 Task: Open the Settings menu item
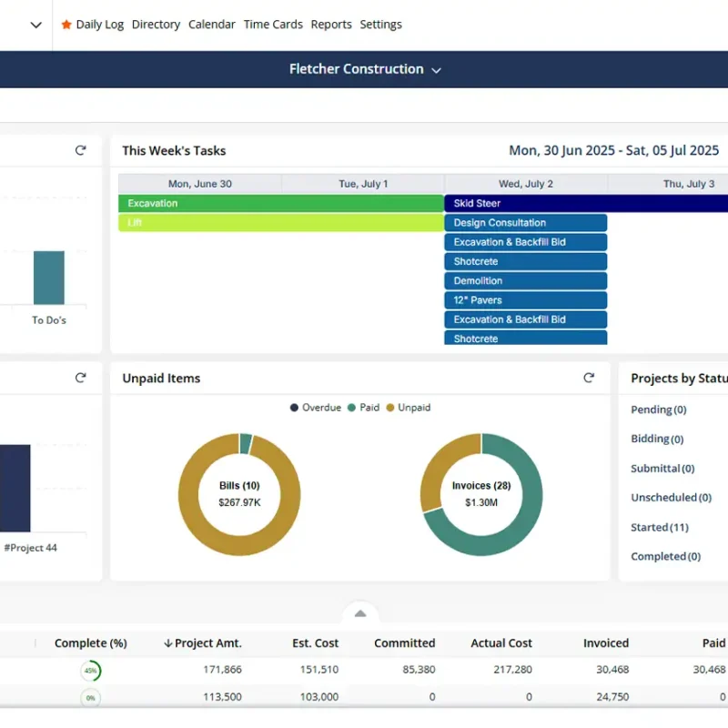click(x=380, y=25)
